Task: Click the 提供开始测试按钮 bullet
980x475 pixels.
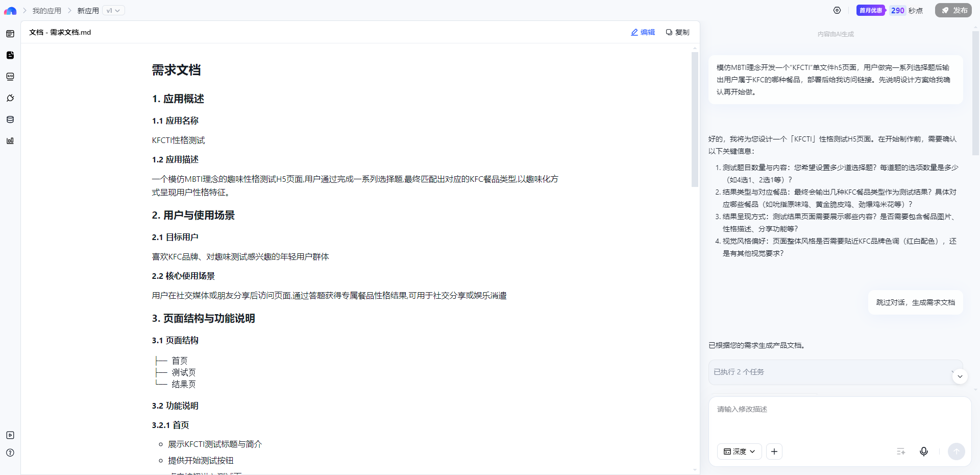Action: (x=201, y=461)
